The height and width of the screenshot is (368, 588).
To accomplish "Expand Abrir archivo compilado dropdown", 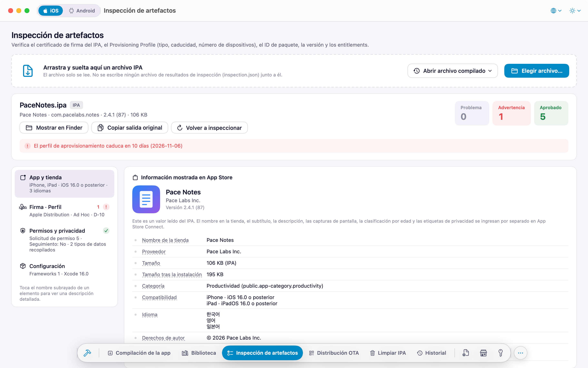I will [452, 71].
